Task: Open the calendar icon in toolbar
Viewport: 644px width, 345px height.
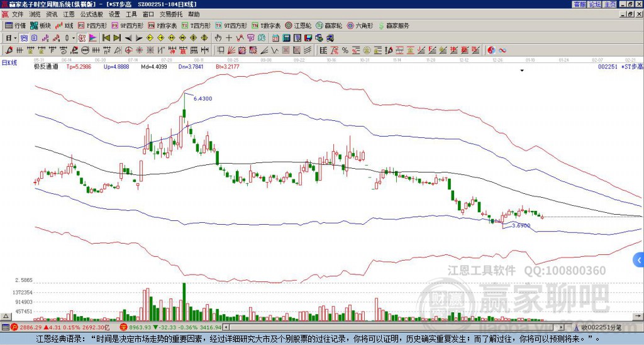Action: (275, 38)
